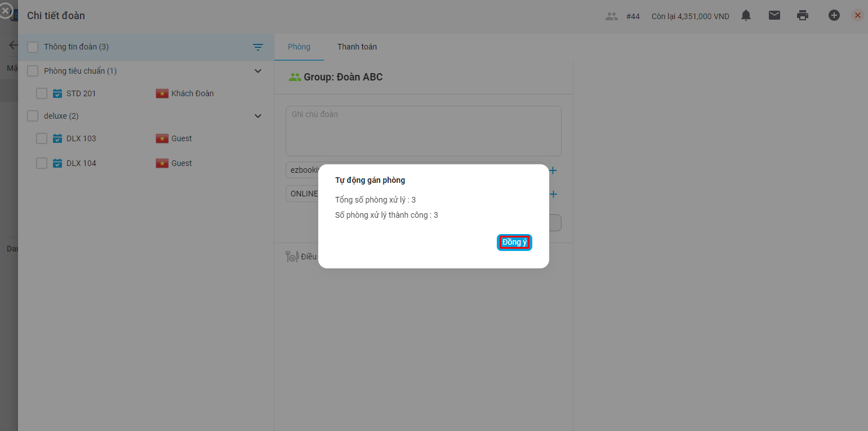Viewport: 868px width, 431px height.
Task: Click the printer icon in header
Action: click(x=803, y=16)
